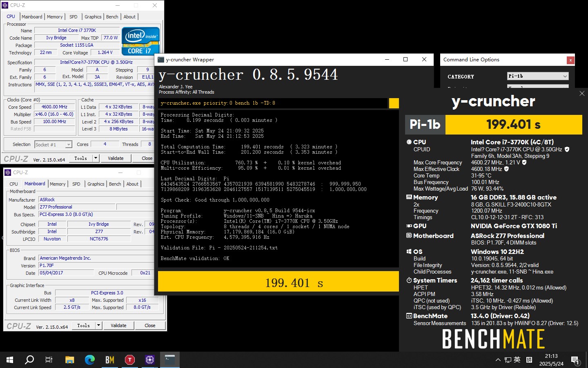
Task: Click the network tray icon
Action: 508,360
